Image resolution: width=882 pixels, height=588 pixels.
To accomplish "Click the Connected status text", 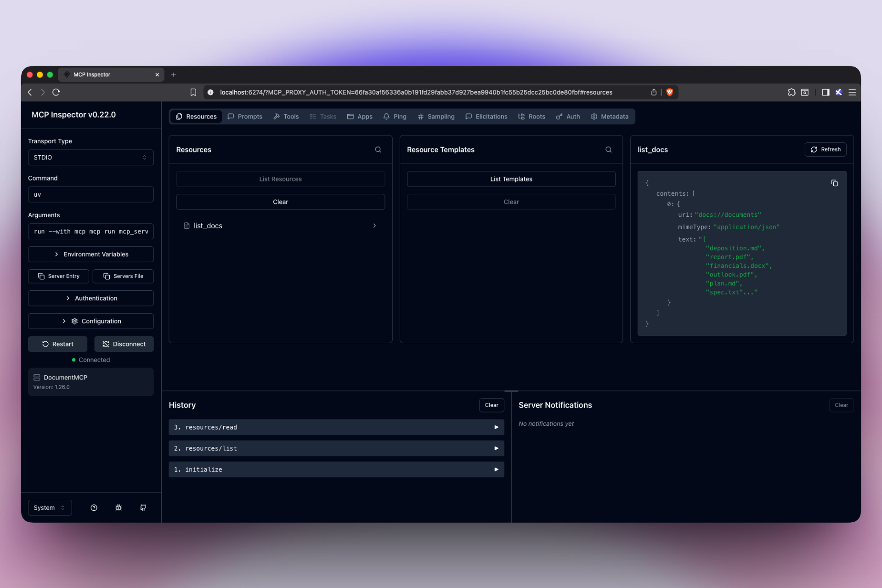I will [x=94, y=360].
